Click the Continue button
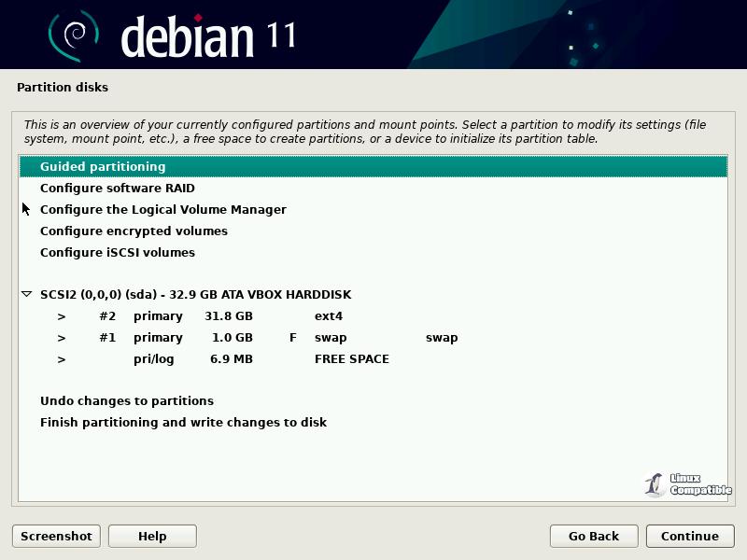 click(689, 536)
